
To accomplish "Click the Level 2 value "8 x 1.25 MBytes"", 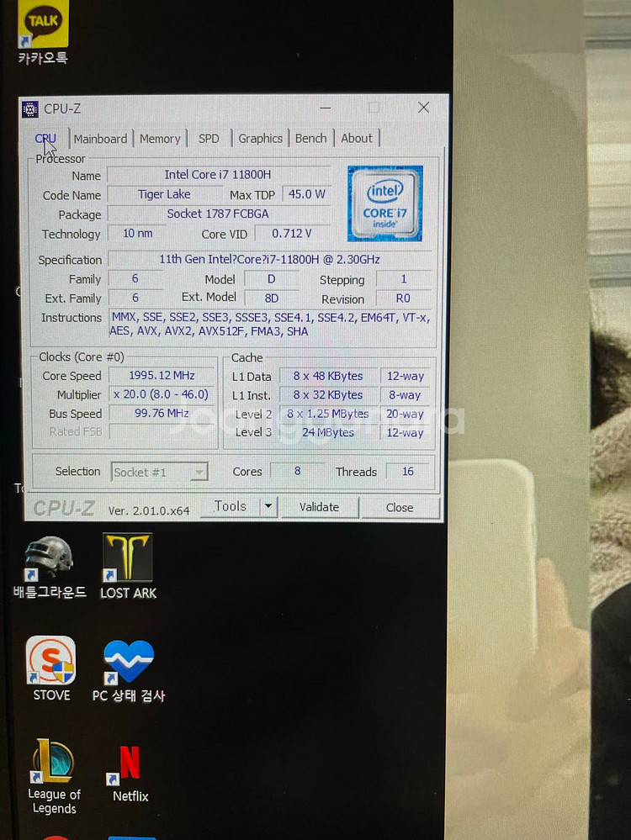I will click(x=328, y=414).
